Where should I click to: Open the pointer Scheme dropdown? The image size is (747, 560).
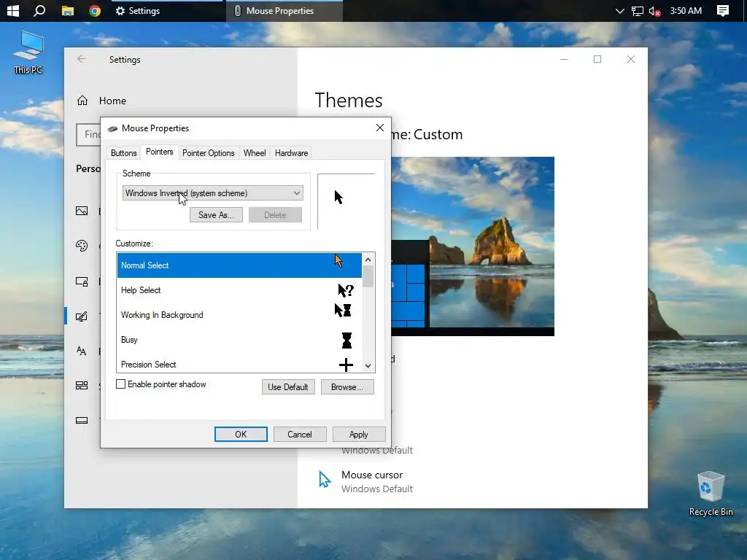tap(213, 192)
